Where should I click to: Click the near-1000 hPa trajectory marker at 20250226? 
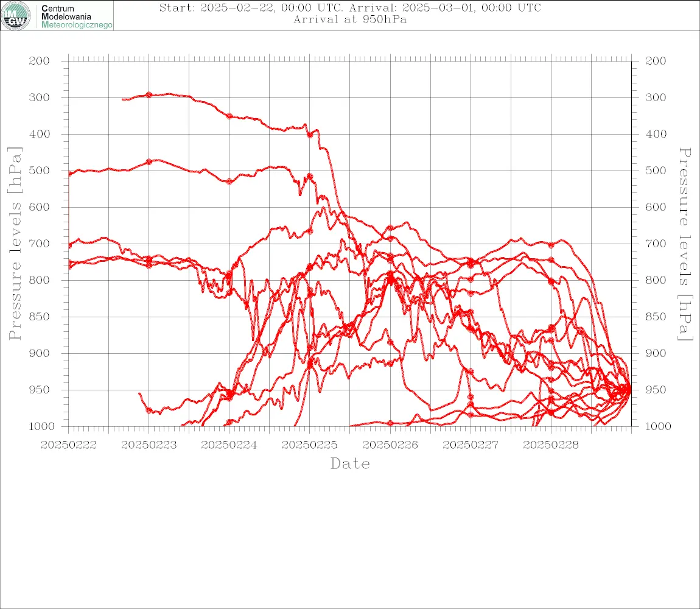pyautogui.click(x=390, y=423)
